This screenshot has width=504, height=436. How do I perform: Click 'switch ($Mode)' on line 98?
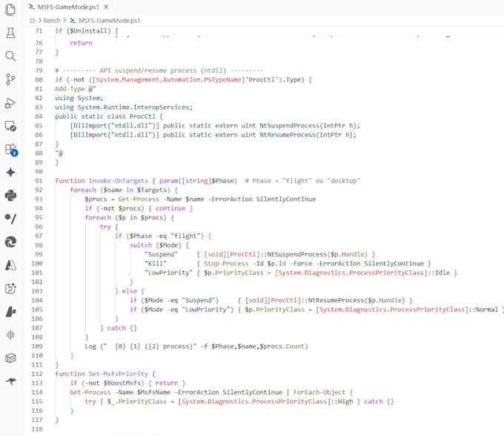click(x=156, y=245)
